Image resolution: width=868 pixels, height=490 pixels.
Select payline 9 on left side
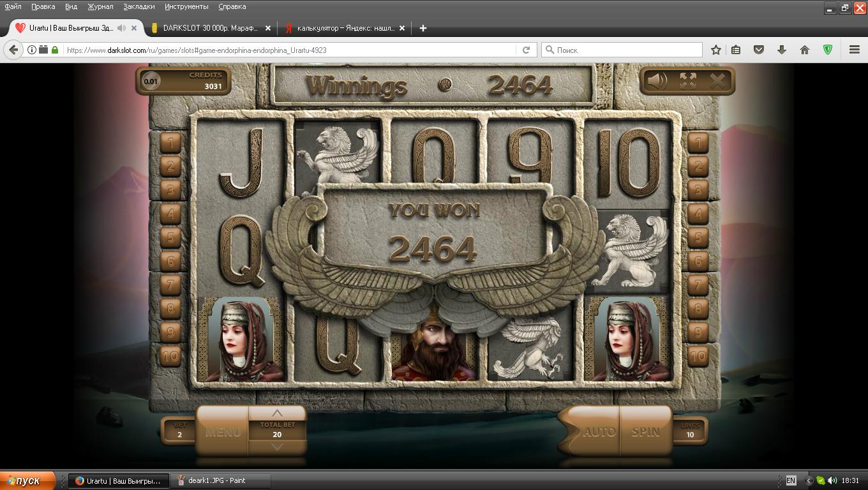click(x=170, y=332)
